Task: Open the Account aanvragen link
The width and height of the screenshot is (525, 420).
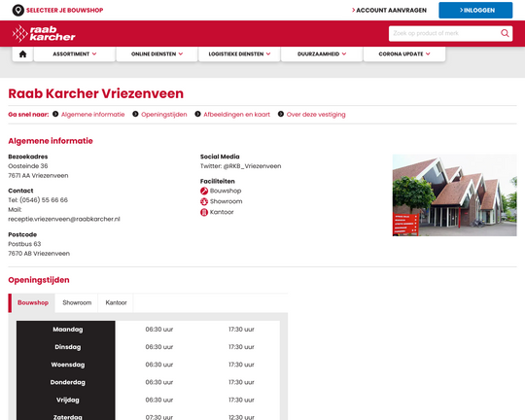Action: [389, 11]
